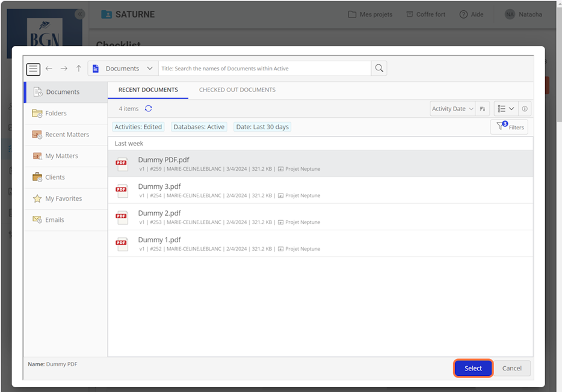Viewport: 562px width, 392px height.
Task: Open the Filters panel
Action: tap(509, 127)
